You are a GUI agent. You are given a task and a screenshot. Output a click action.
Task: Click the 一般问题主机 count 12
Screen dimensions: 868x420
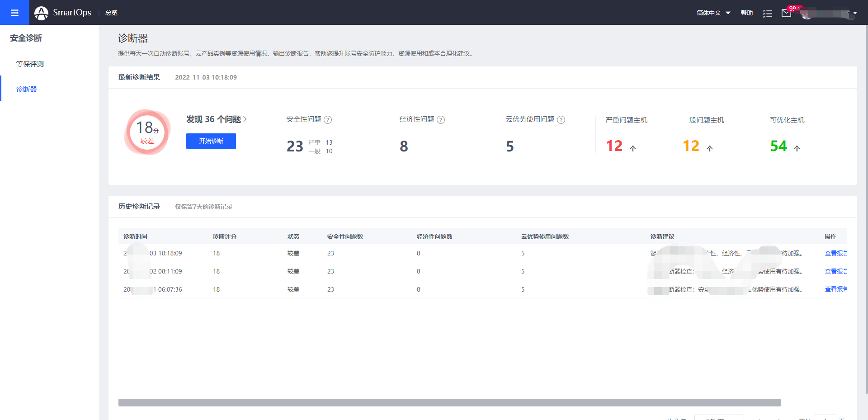(x=691, y=146)
